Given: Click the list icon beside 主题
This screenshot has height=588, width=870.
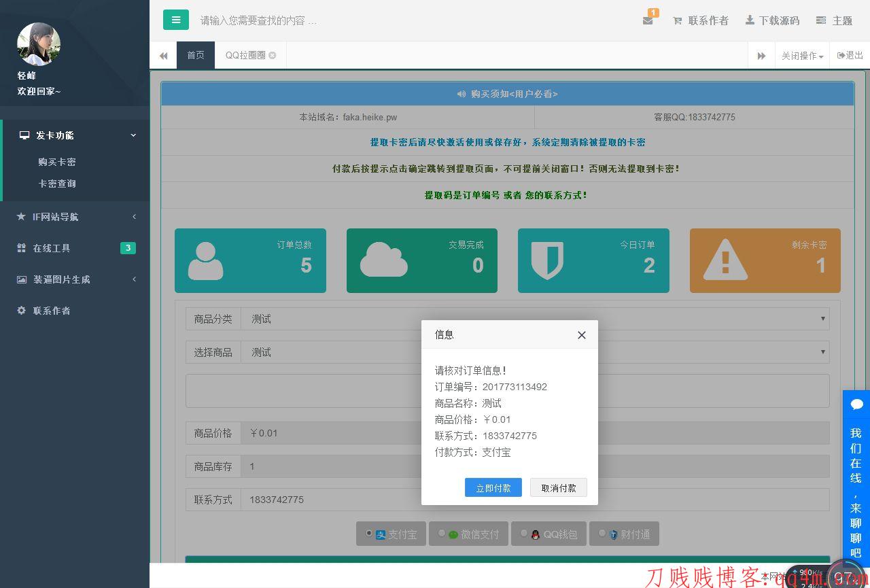Looking at the screenshot, I should (x=821, y=20).
